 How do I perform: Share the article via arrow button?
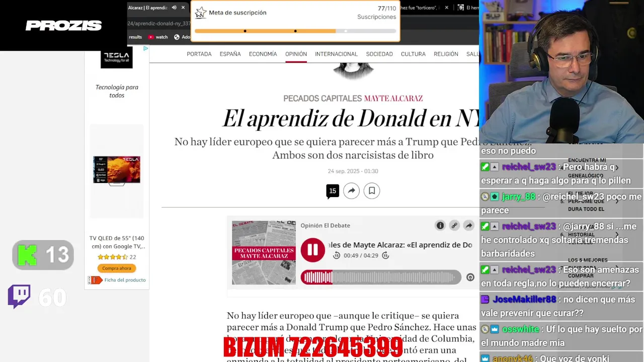[x=352, y=191]
